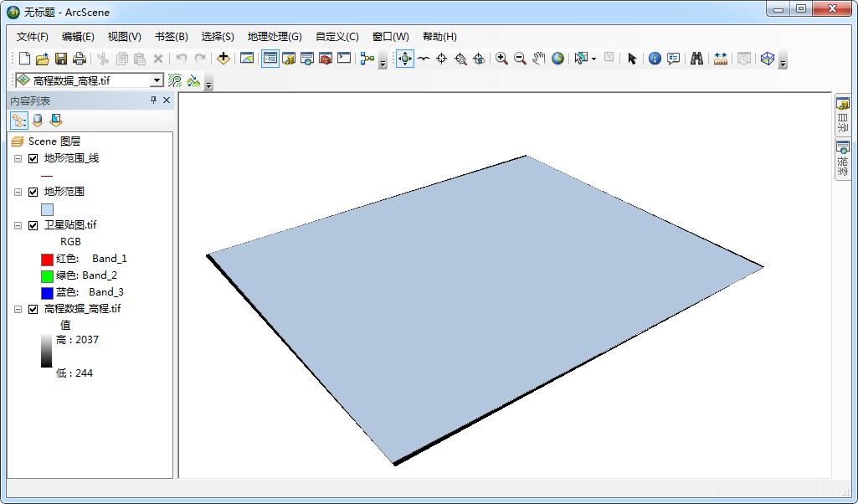Image resolution: width=858 pixels, height=504 pixels.
Task: Open the Find binoculars tool
Action: [x=696, y=59]
